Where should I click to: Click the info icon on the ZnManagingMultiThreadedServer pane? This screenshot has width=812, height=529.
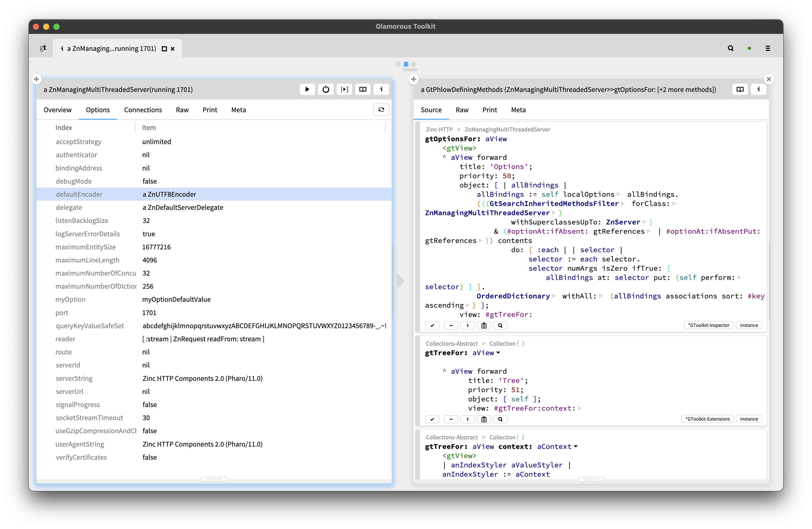[381, 89]
